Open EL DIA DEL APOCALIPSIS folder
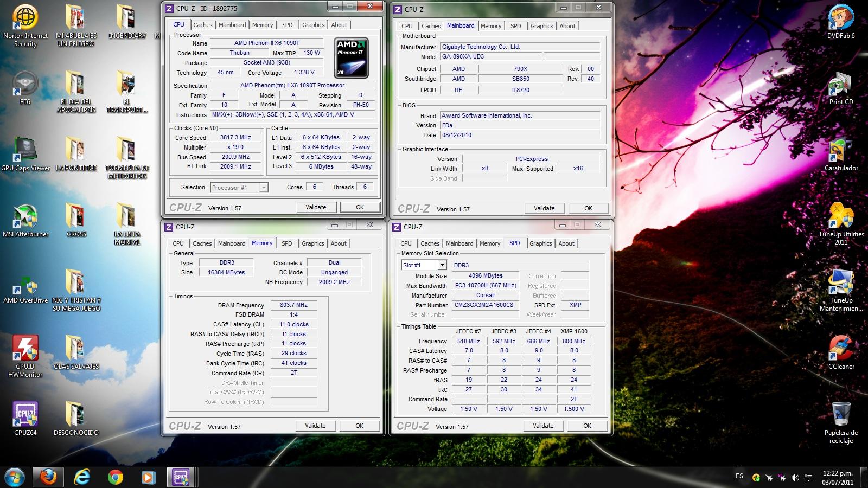Viewport: 868px width, 488px height. tap(76, 92)
